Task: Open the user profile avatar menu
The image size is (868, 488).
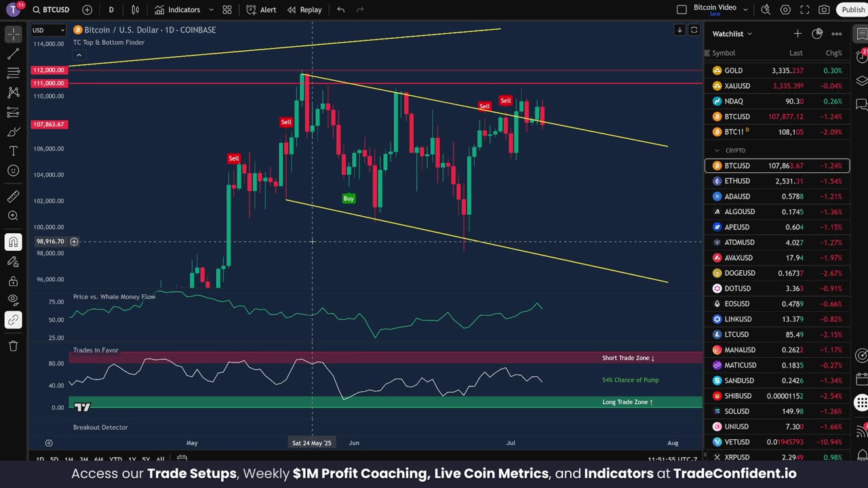Action: pyautogui.click(x=13, y=9)
